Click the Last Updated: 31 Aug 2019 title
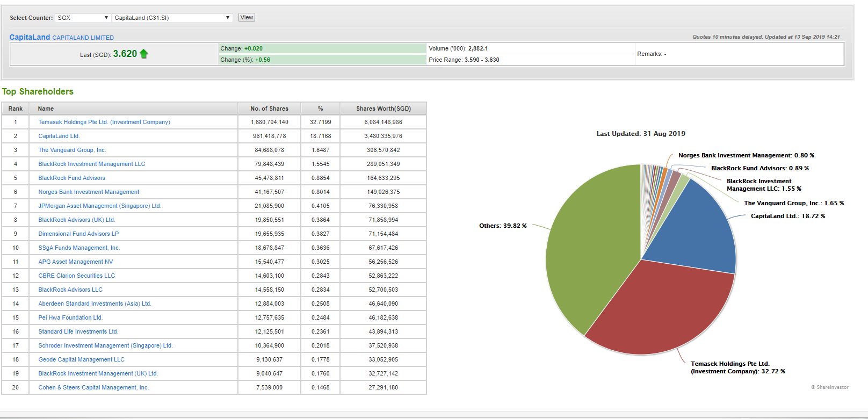Screen dimensions: 868x419 tap(641, 134)
